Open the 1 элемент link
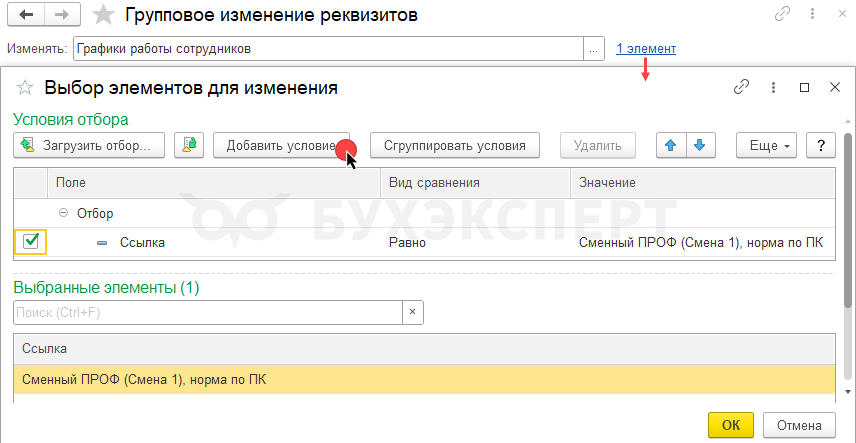 pos(646,49)
